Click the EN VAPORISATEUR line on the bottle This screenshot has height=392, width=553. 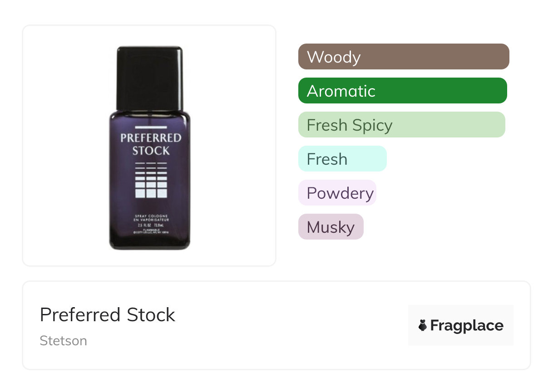pos(151,220)
